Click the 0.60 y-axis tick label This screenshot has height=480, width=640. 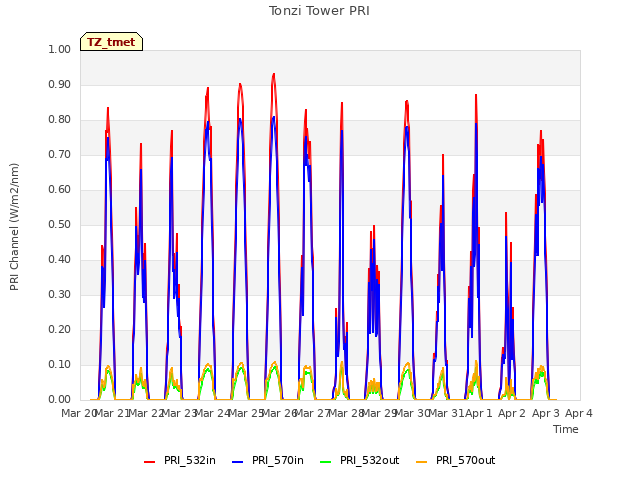click(x=60, y=189)
